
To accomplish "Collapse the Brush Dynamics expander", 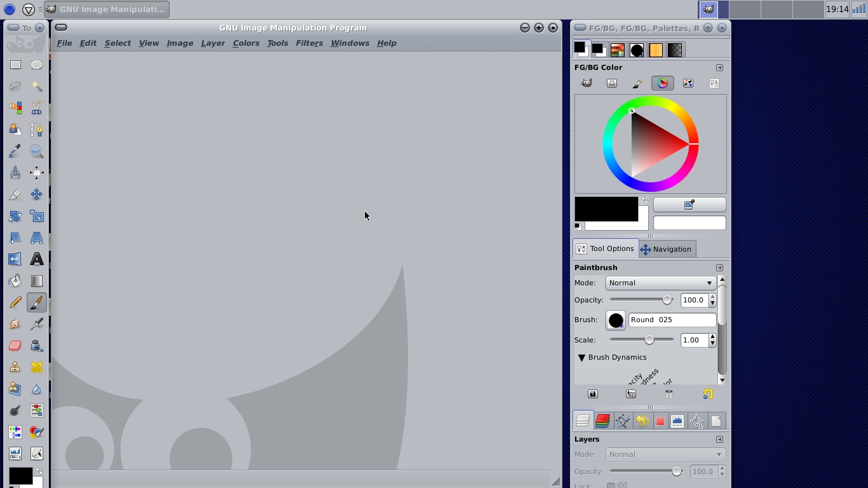I will tap(581, 358).
